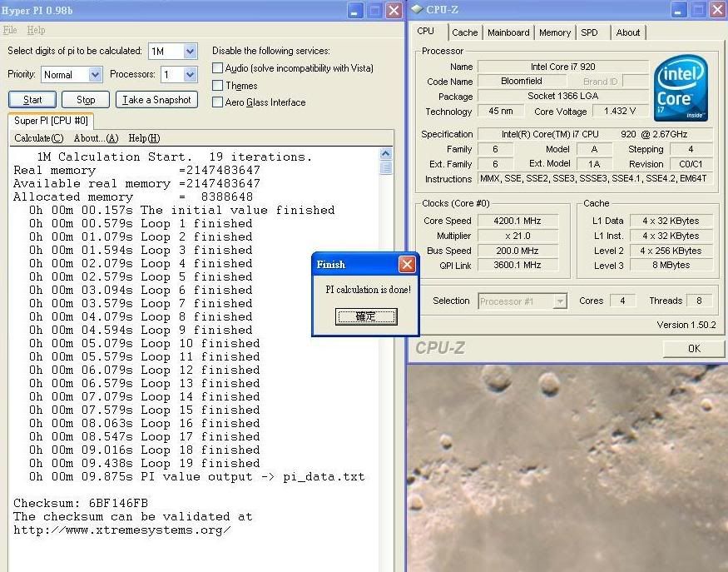This screenshot has height=572, width=728.
Task: Click the scrollbar thumb in the Super PI log
Action: [386, 167]
